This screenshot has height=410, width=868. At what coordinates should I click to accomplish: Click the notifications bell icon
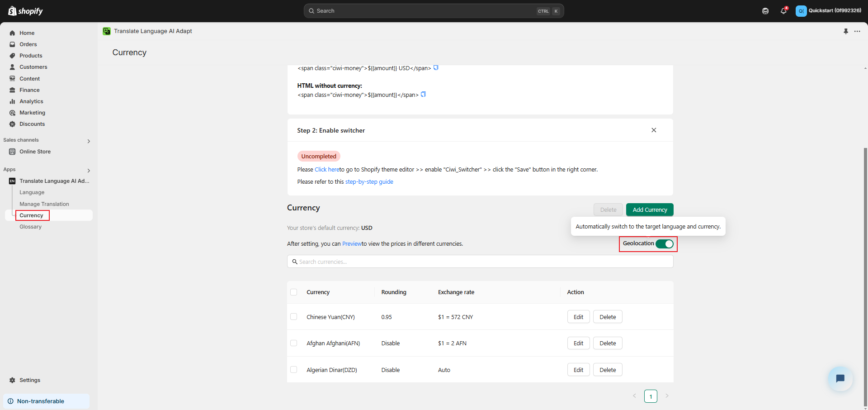783,11
